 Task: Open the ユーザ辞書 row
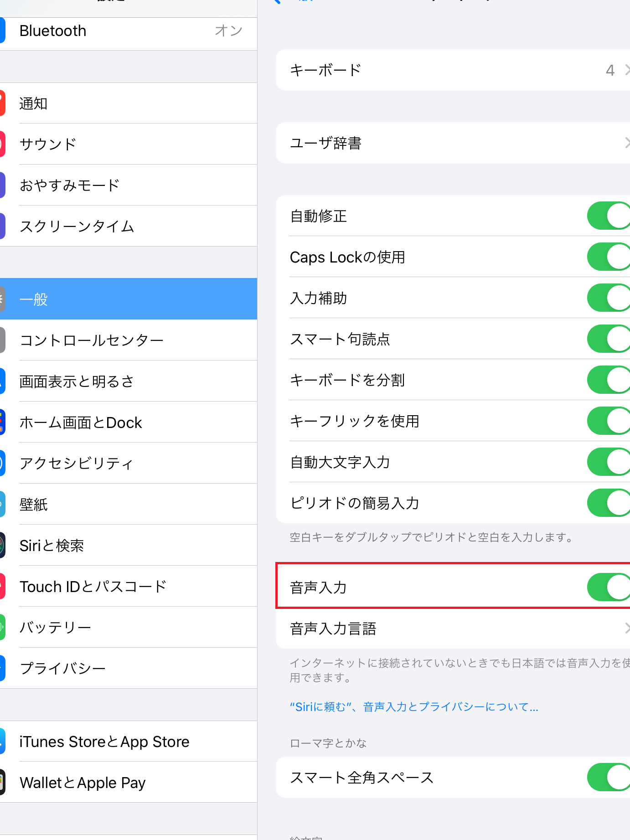coord(453,143)
